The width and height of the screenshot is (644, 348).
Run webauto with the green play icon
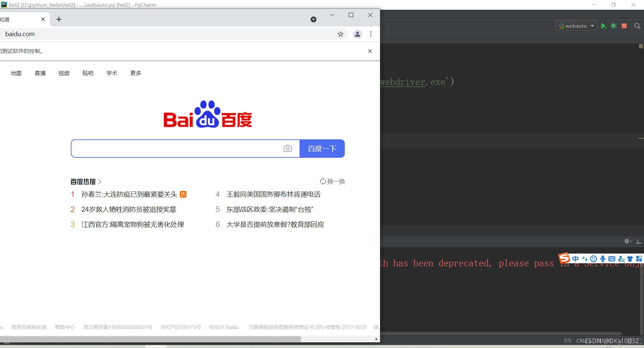(x=603, y=26)
